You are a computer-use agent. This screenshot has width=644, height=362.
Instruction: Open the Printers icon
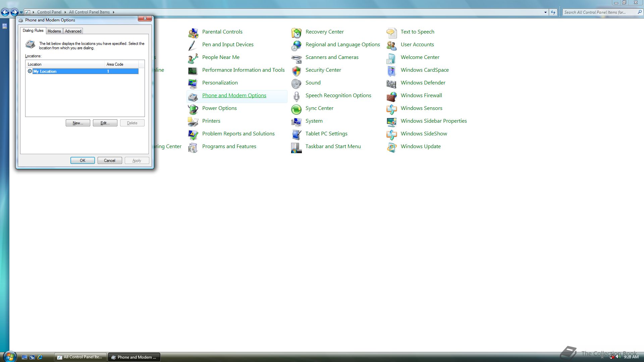[x=193, y=122]
